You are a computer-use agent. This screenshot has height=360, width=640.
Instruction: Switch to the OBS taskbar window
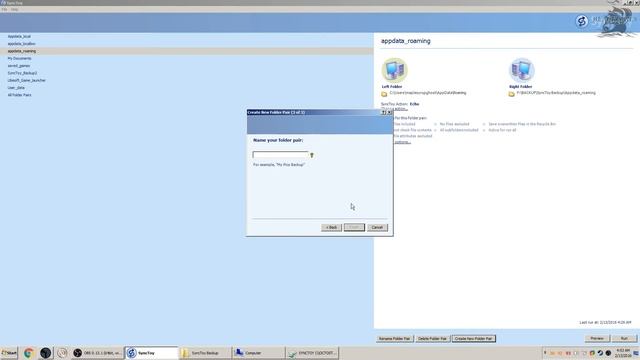click(x=96, y=353)
